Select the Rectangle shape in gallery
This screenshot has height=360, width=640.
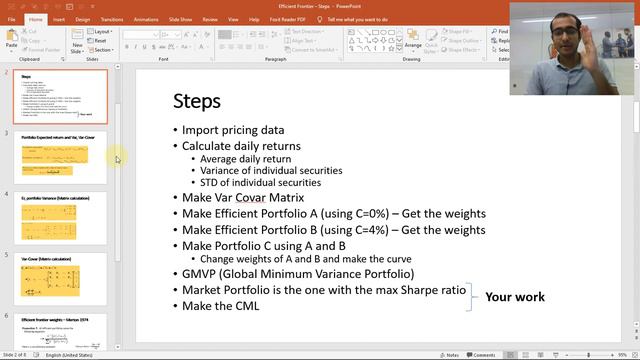click(375, 32)
